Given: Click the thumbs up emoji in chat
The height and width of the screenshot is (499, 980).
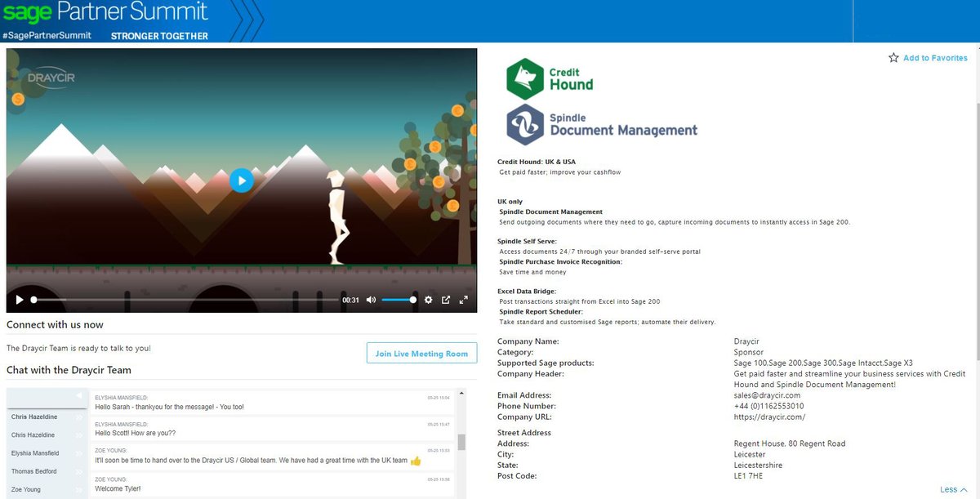Looking at the screenshot, I should pos(415,461).
